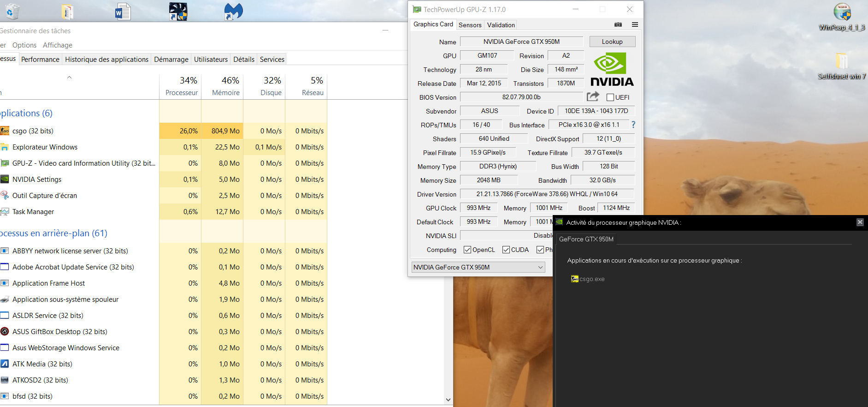Screen dimensions: 868x407
Task: Open the Affichage menu
Action: 58,45
